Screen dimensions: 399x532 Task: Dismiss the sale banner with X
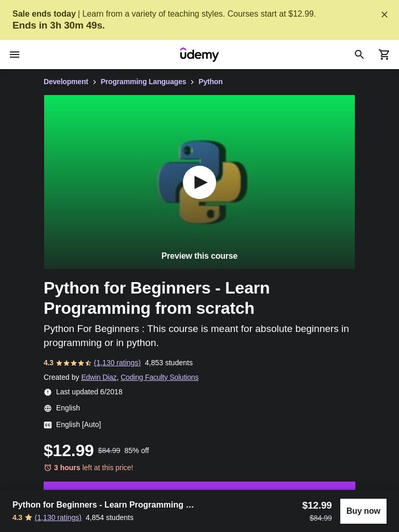coord(384,15)
